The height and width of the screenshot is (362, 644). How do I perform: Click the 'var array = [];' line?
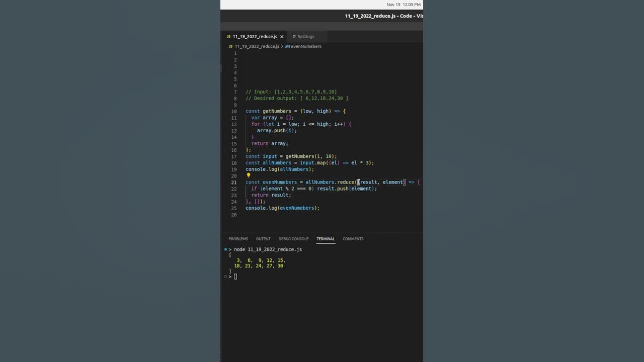272,118
